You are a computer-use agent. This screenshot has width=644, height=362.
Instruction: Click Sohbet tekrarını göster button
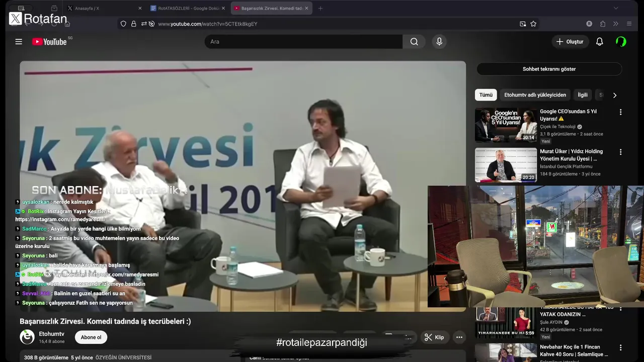click(x=549, y=69)
